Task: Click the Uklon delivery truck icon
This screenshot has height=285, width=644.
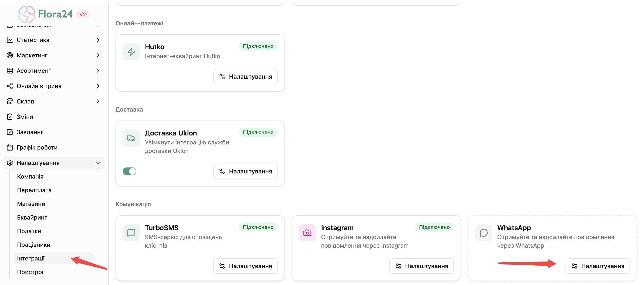Action: [x=131, y=138]
